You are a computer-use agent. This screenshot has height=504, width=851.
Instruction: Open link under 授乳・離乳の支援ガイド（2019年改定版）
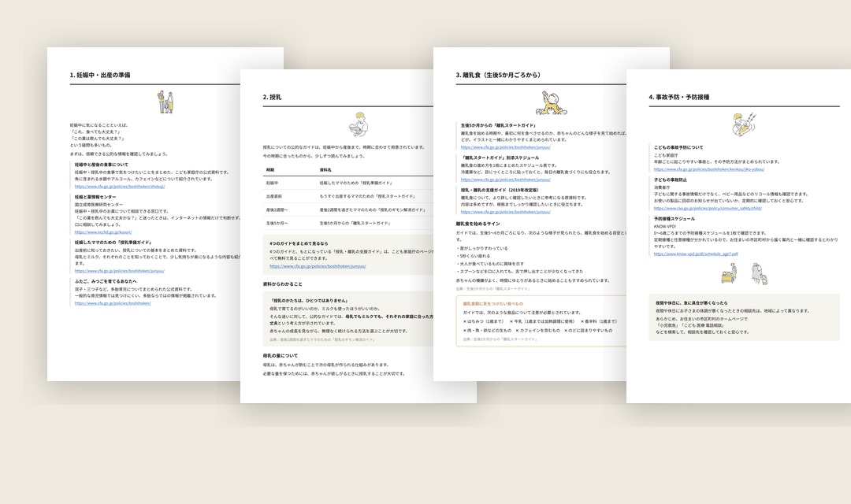(506, 212)
